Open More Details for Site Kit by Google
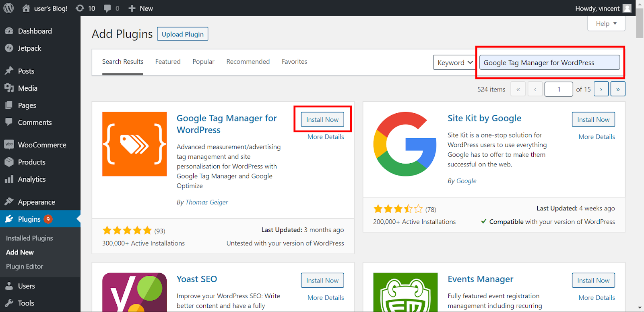The height and width of the screenshot is (312, 644). (x=597, y=137)
